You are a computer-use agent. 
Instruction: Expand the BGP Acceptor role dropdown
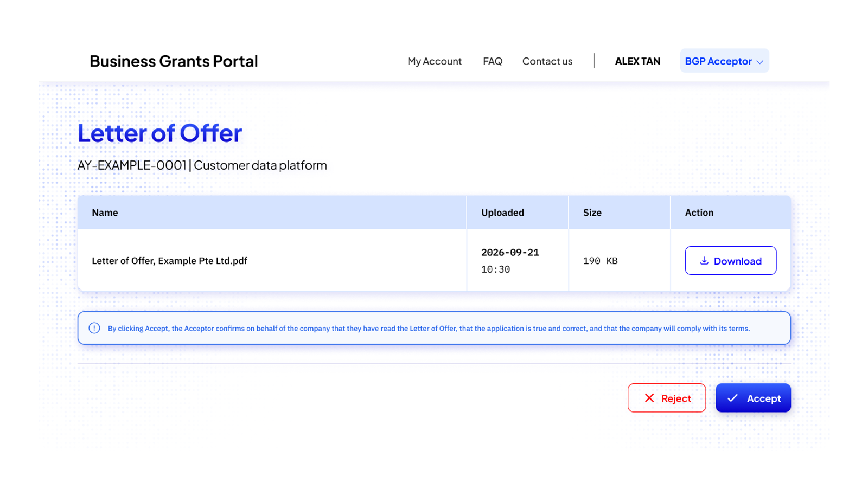point(724,61)
